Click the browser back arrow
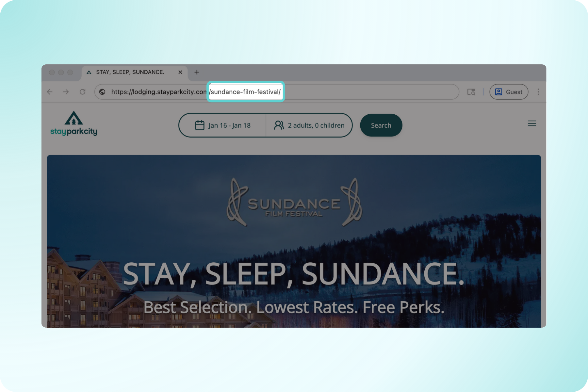This screenshot has width=588, height=392. (x=50, y=92)
